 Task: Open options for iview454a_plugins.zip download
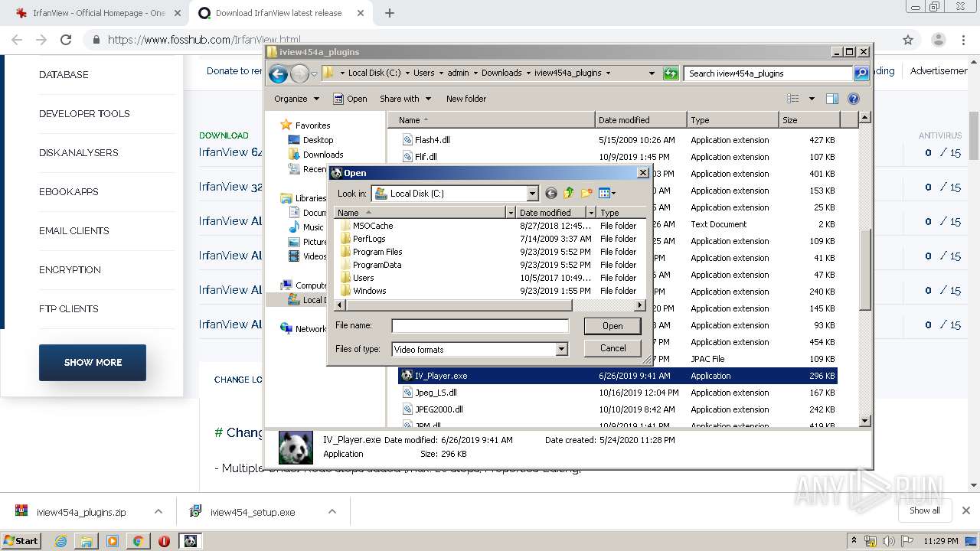(x=158, y=512)
